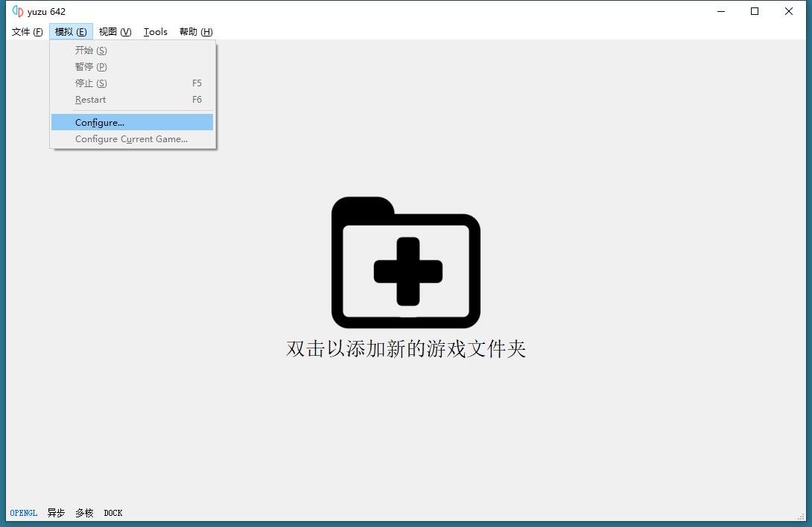Screen dimensions: 812x527
Task: Switch the DOCK mode status button
Action: [x=113, y=513]
